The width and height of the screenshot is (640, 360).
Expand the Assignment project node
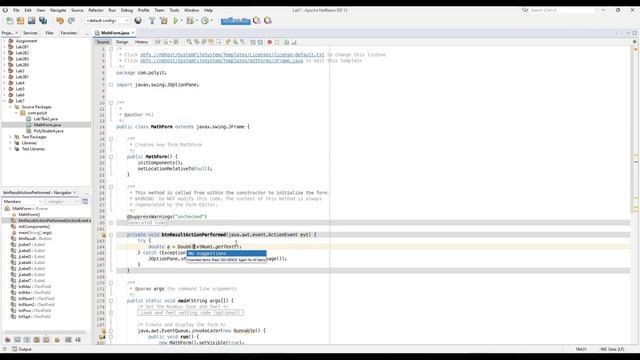click(4, 41)
